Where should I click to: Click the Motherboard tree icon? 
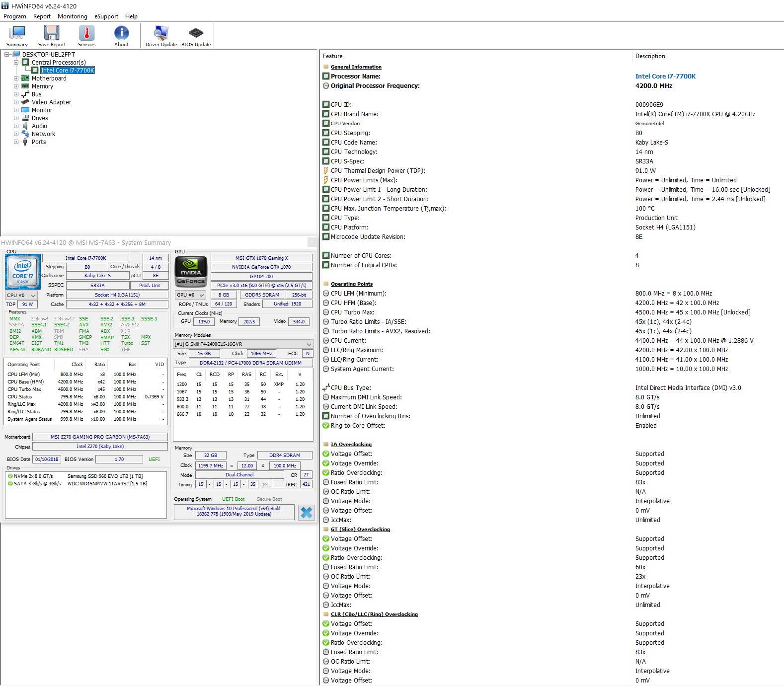pyautogui.click(x=25, y=78)
